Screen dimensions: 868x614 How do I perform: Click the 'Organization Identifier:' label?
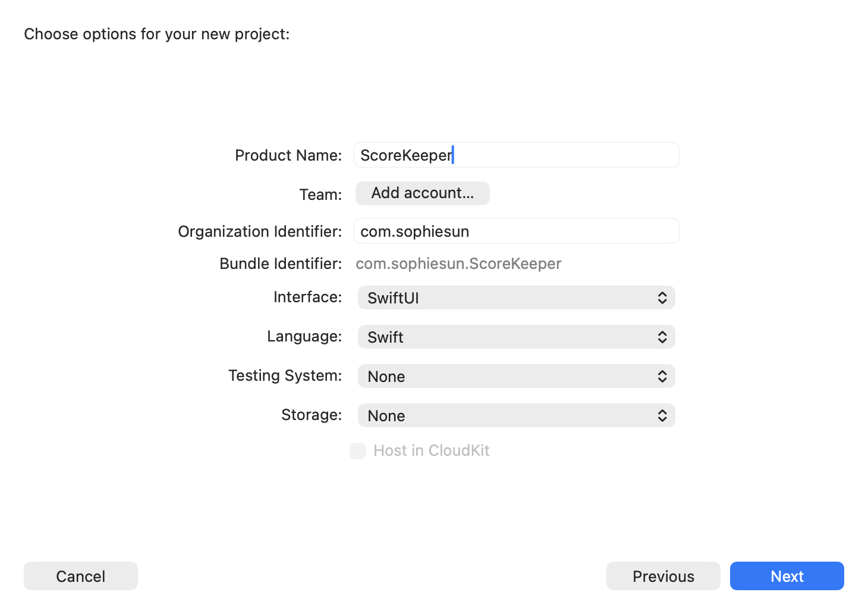click(x=260, y=231)
